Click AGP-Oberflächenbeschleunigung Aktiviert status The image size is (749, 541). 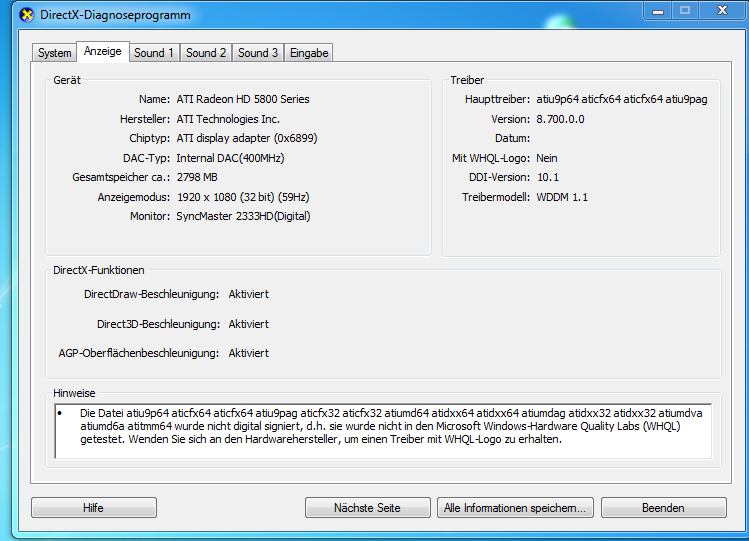click(248, 353)
